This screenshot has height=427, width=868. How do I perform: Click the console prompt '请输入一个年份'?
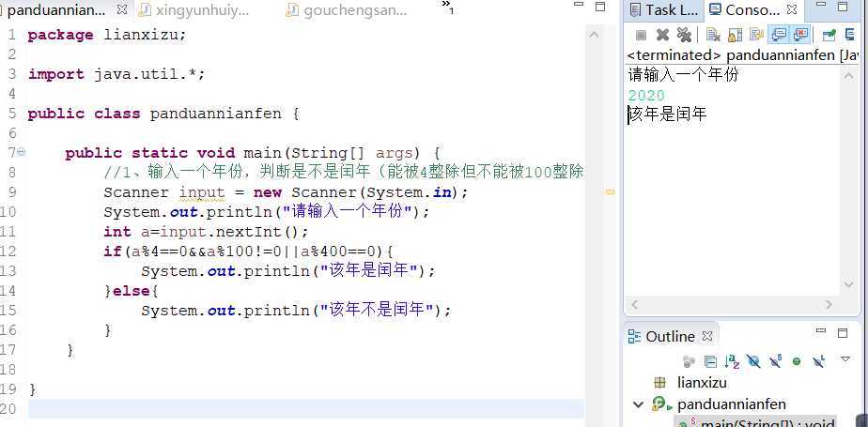point(683,75)
